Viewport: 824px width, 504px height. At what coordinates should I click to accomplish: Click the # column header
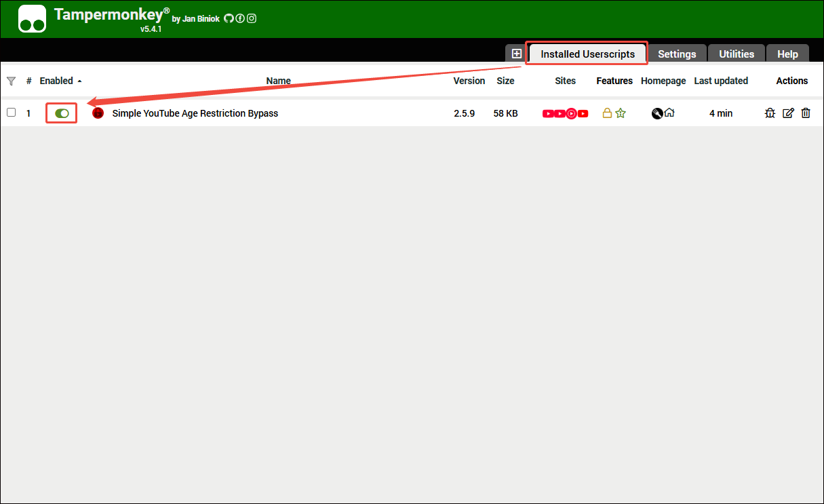28,81
